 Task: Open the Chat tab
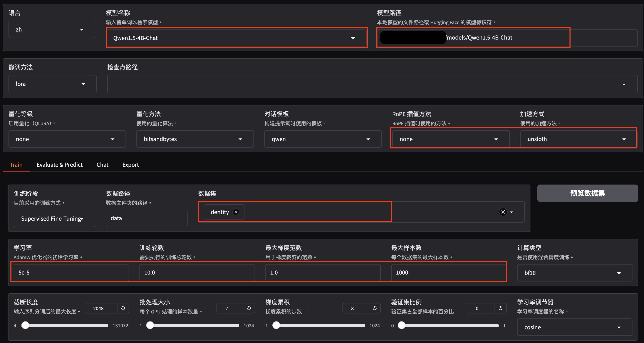102,165
